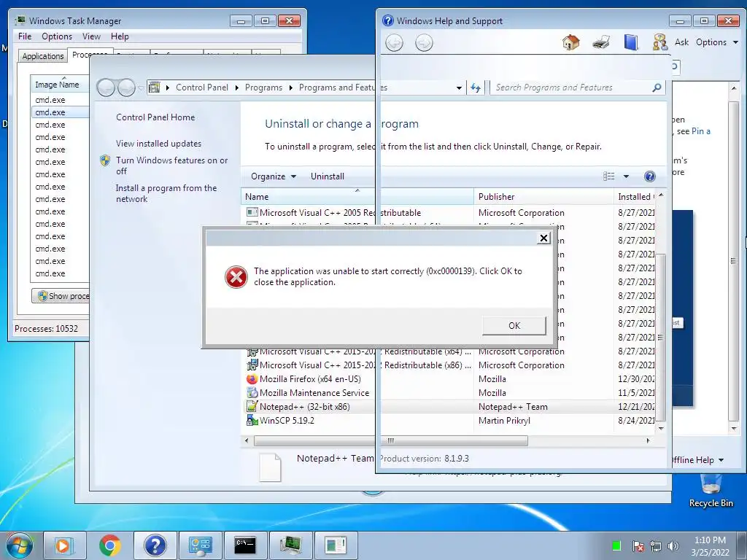Open Home in Help and Support

(x=570, y=42)
